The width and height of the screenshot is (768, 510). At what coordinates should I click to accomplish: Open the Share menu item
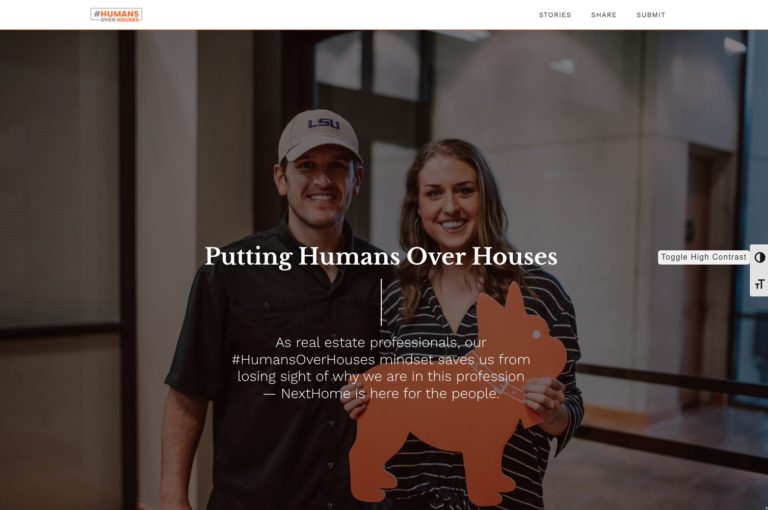click(x=603, y=15)
